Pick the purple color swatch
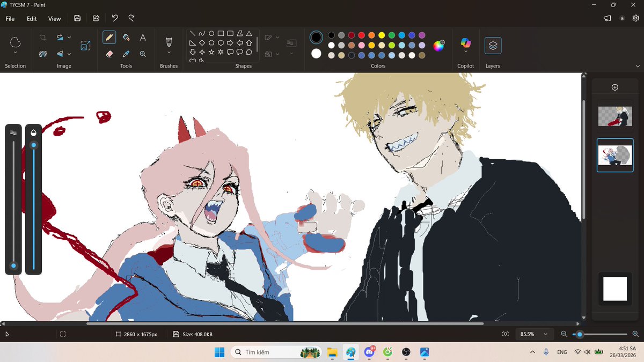 pos(422,35)
